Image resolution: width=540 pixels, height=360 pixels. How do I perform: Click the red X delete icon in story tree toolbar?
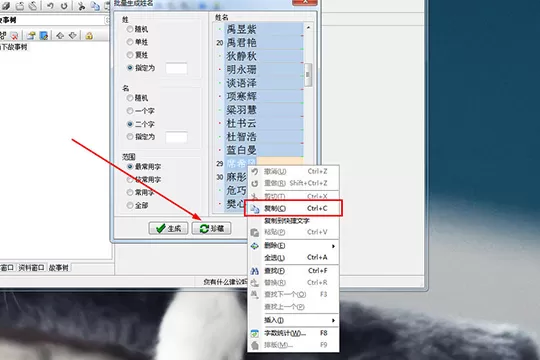point(14,35)
